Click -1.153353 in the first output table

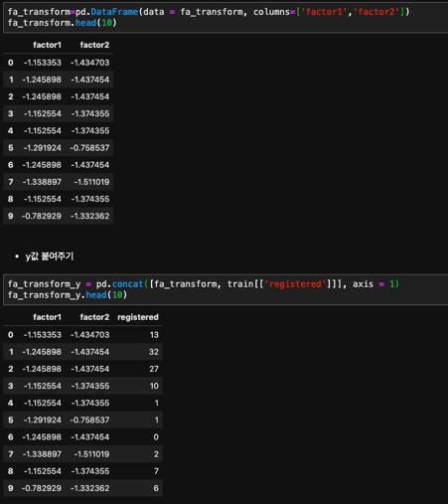click(43, 63)
